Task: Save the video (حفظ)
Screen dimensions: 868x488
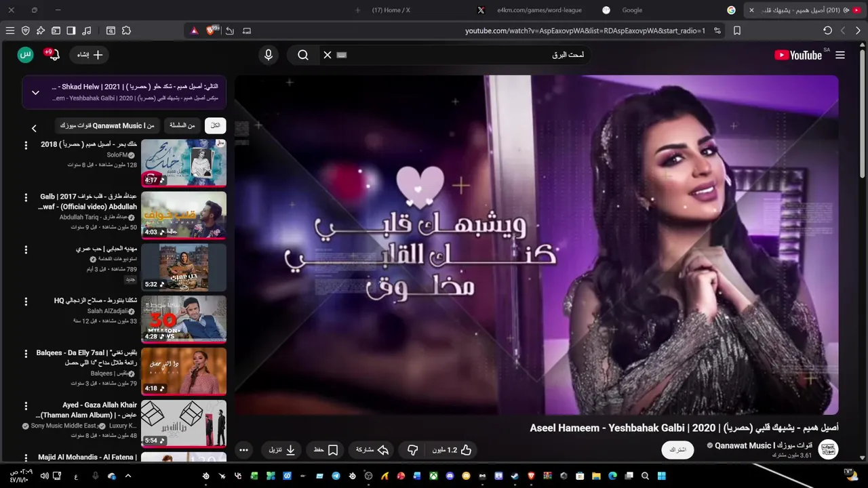Action: coord(326,450)
